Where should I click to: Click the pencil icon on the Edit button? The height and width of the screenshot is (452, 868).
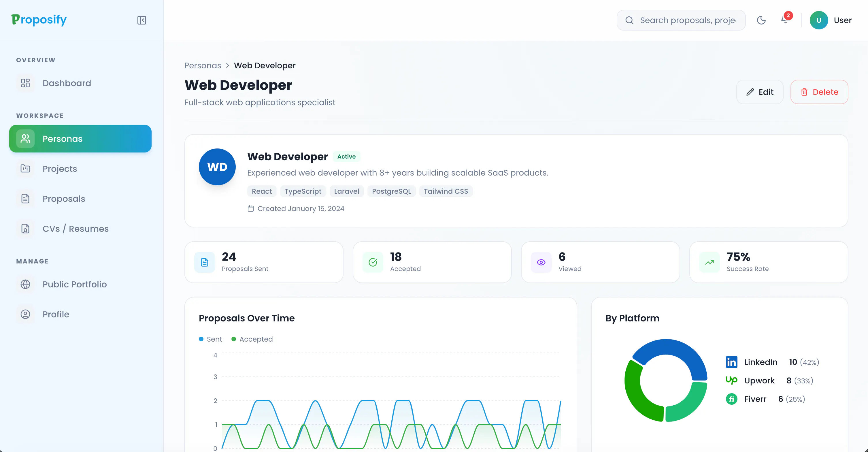click(750, 92)
